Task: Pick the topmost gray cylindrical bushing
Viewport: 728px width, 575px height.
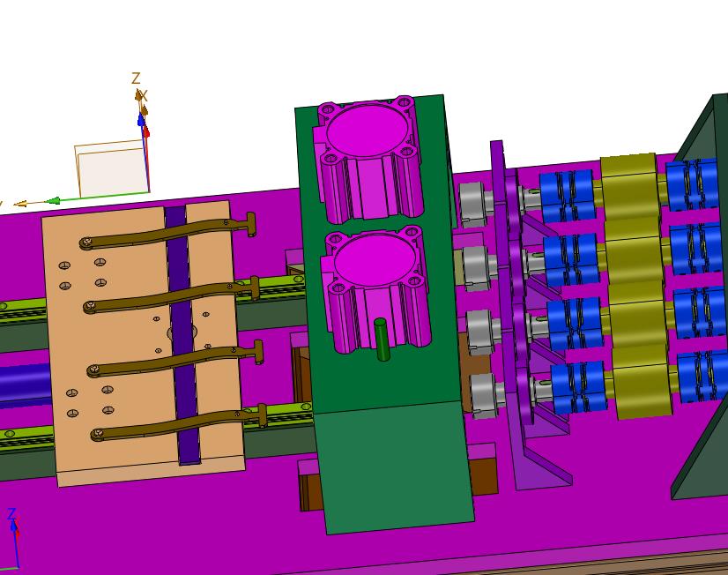Action: tap(472, 205)
